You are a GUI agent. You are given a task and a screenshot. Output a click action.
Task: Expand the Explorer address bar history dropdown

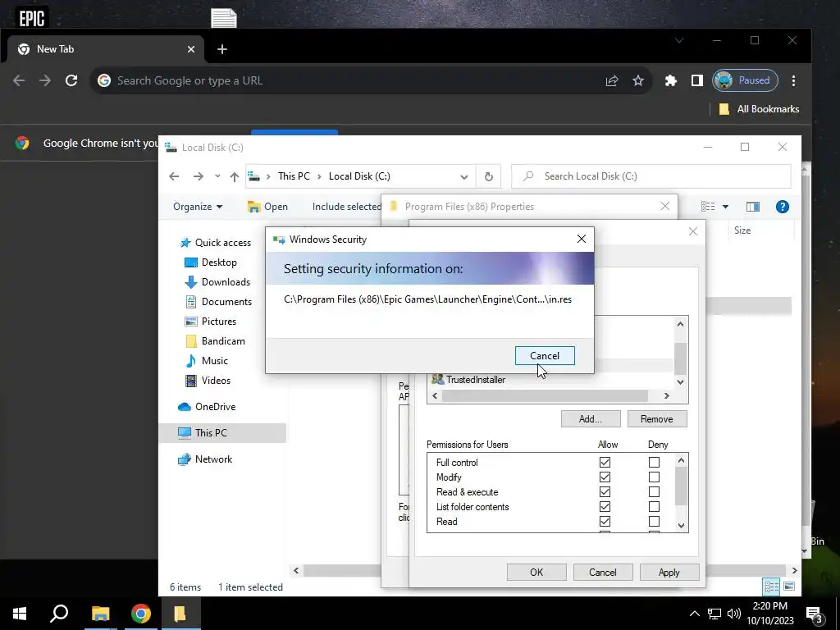click(464, 176)
